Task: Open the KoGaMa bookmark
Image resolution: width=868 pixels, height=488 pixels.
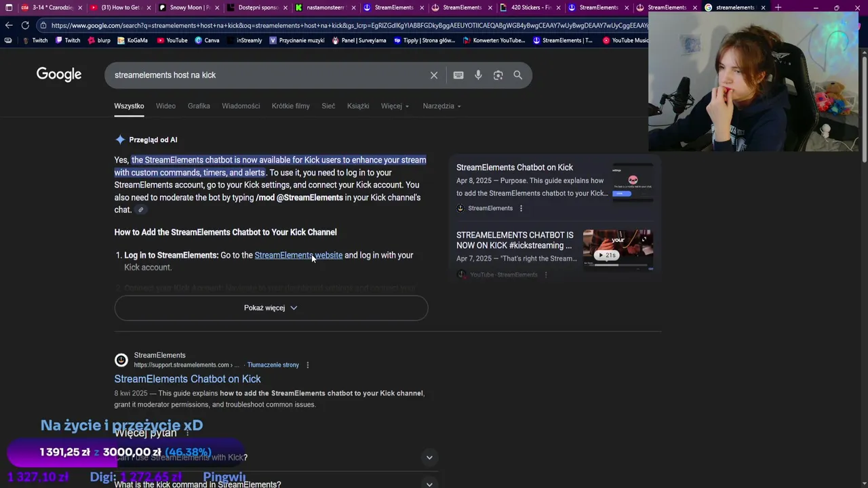Action: pyautogui.click(x=132, y=40)
